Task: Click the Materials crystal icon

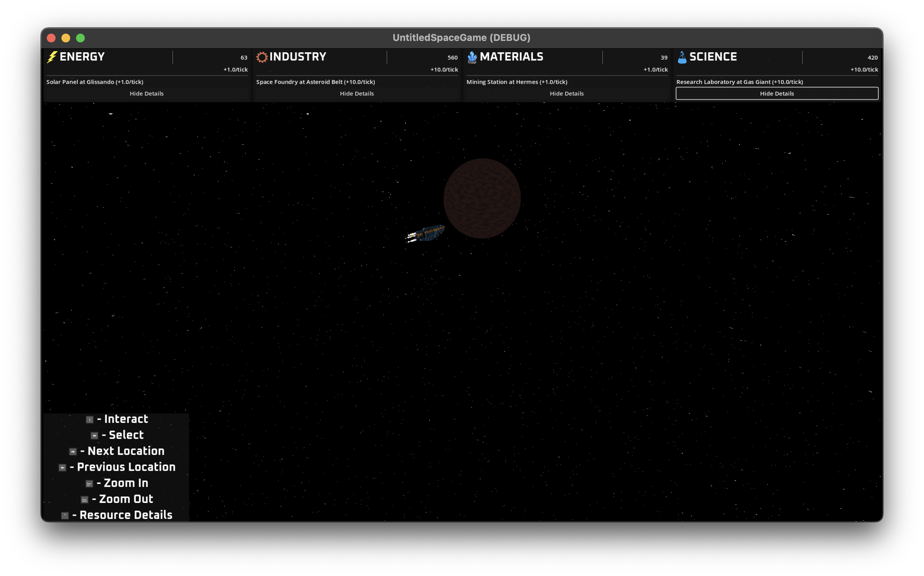Action: click(472, 57)
